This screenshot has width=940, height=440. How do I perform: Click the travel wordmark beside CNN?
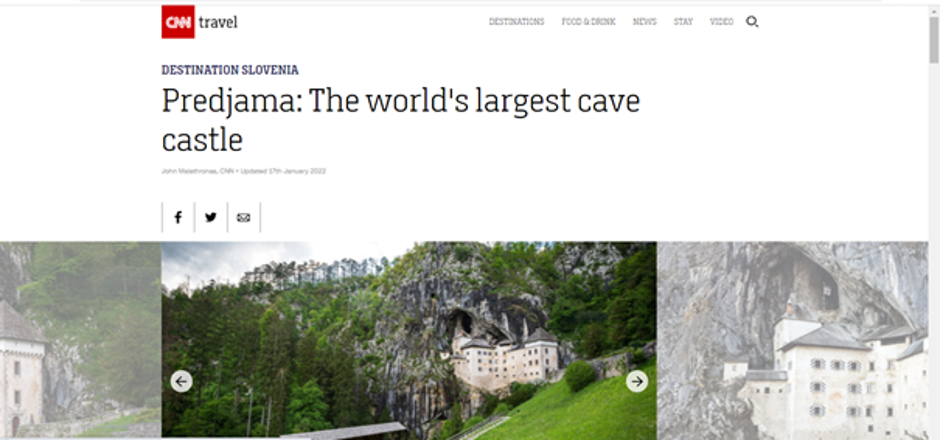[218, 22]
